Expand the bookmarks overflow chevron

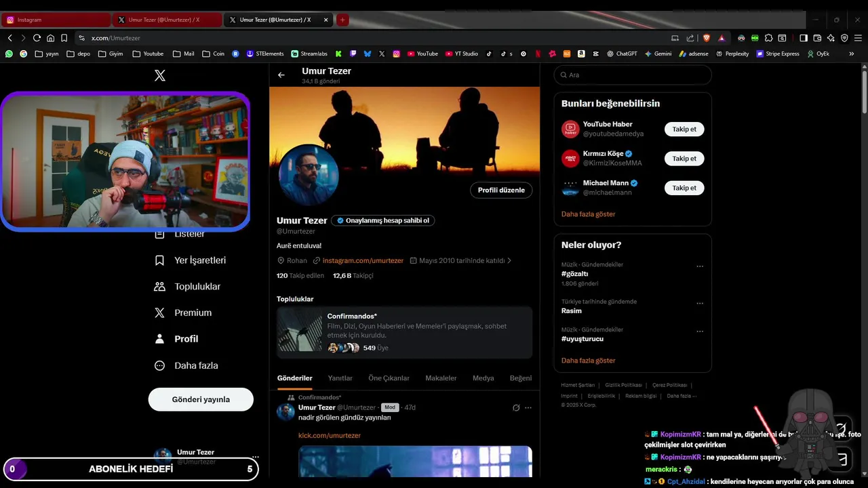coord(852,54)
